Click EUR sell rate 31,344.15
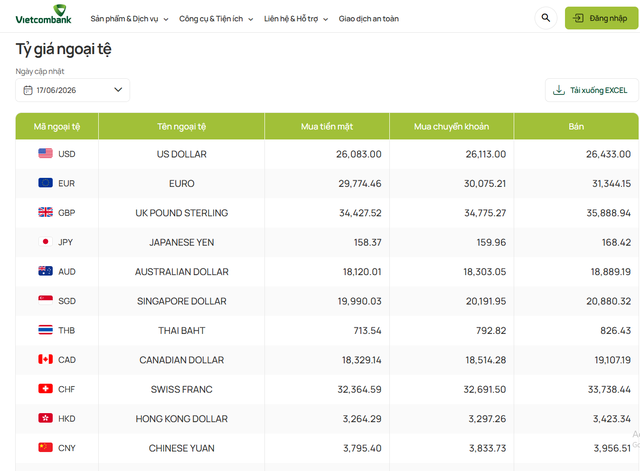The width and height of the screenshot is (640, 471). click(x=611, y=183)
